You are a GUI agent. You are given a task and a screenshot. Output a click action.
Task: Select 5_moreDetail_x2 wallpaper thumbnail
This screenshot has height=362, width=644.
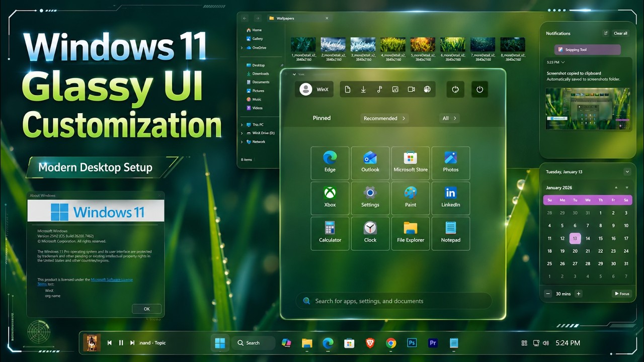coord(423,49)
